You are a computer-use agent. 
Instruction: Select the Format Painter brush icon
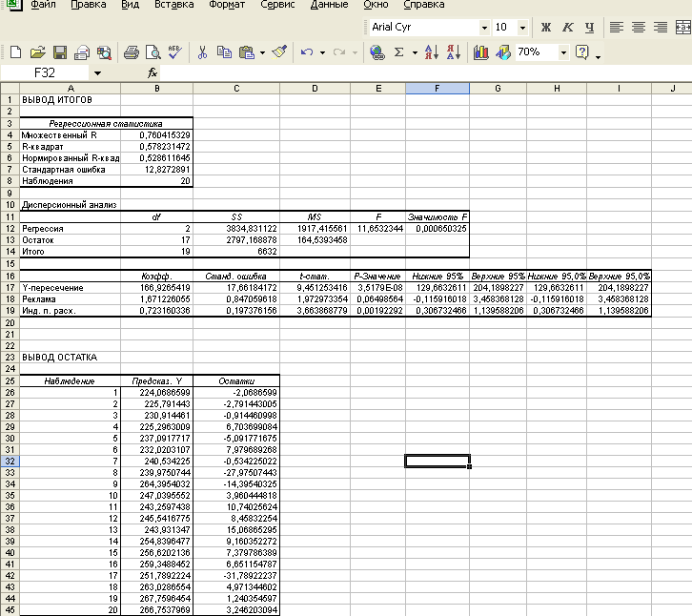[279, 52]
